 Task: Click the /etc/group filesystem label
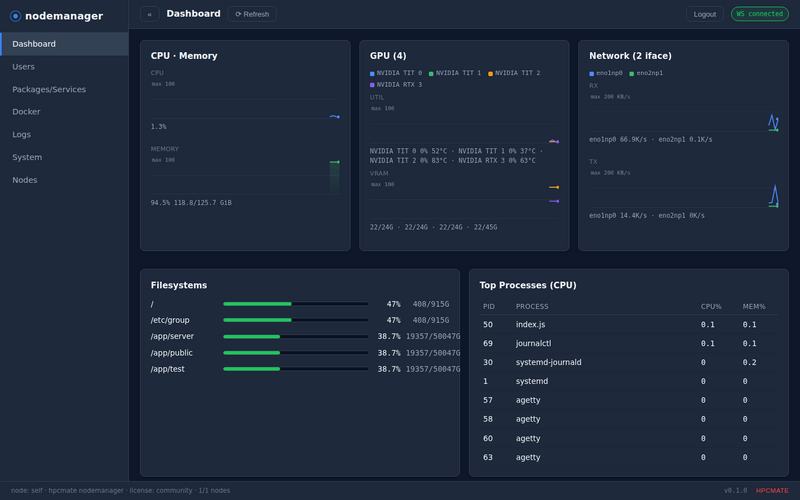click(170, 320)
